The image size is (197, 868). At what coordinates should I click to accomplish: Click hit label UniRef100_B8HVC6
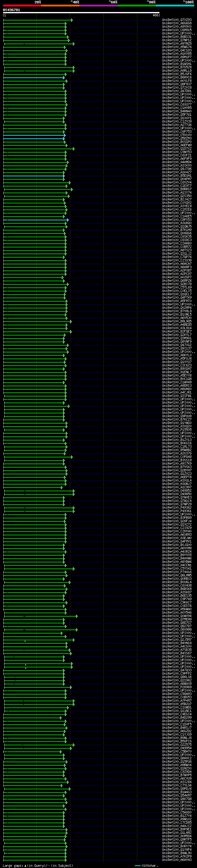[x=177, y=78]
